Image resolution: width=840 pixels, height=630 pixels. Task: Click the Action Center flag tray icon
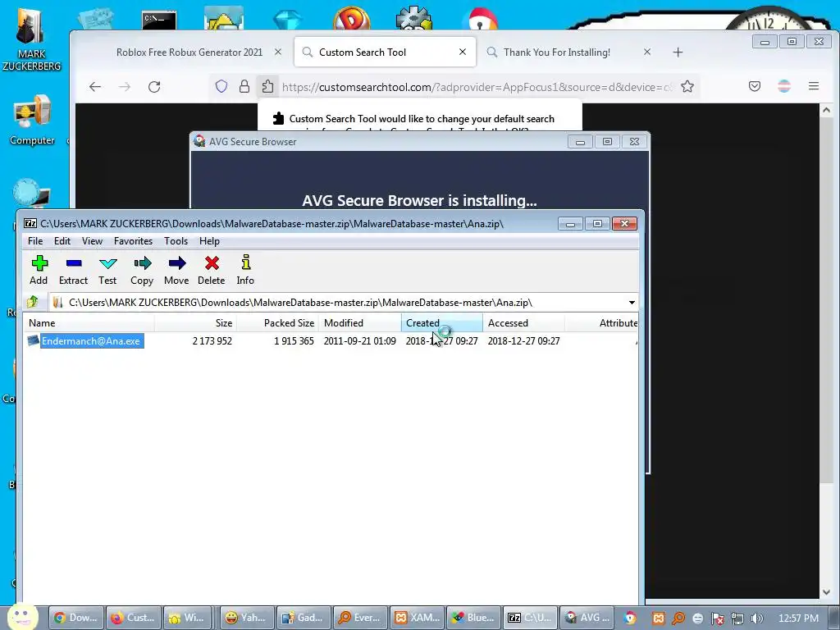coord(718,619)
